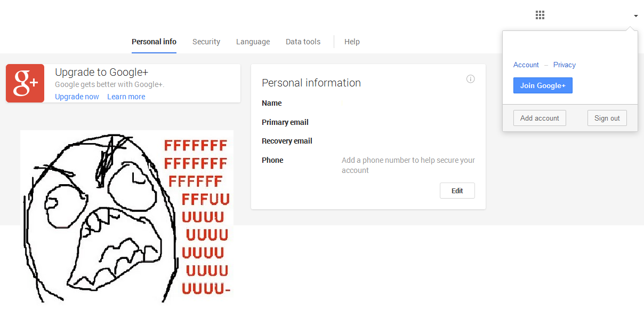Click the red Google+ logo icon
Image resolution: width=644 pixels, height=316 pixels.
pyautogui.click(x=25, y=83)
